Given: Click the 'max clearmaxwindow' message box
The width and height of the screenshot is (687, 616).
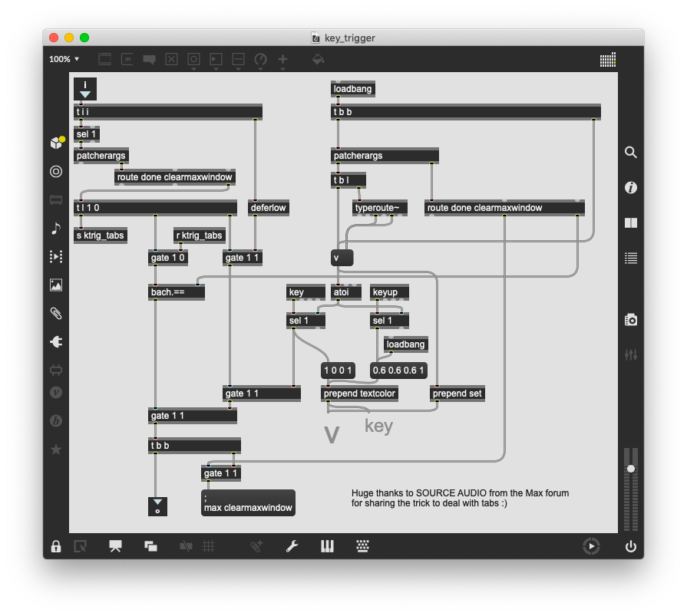Looking at the screenshot, I should 248,502.
